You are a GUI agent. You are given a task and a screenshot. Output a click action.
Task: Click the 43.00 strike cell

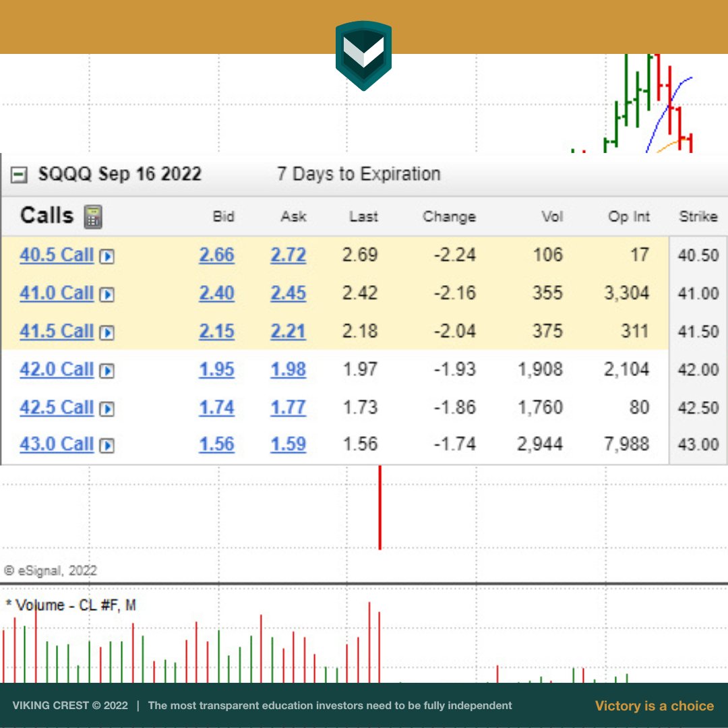tap(698, 444)
